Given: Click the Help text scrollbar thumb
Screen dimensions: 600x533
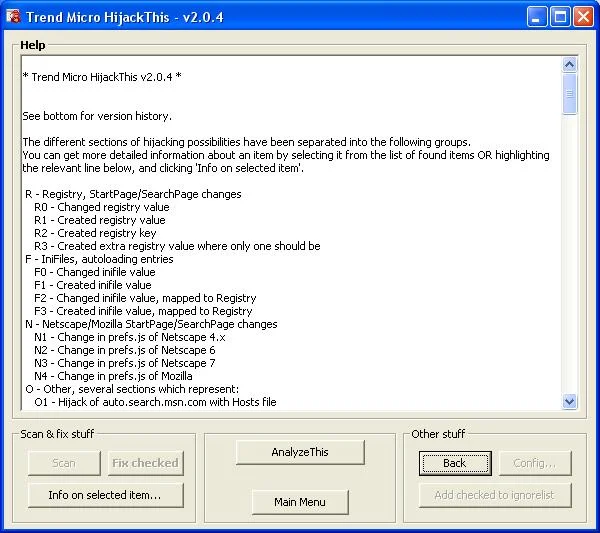Looking at the screenshot, I should (x=569, y=93).
